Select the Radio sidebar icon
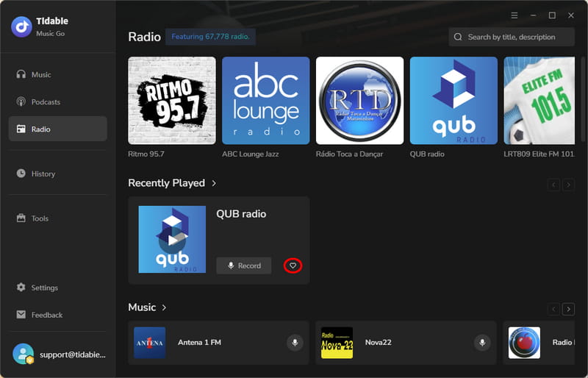The height and width of the screenshot is (378, 588). (x=21, y=129)
